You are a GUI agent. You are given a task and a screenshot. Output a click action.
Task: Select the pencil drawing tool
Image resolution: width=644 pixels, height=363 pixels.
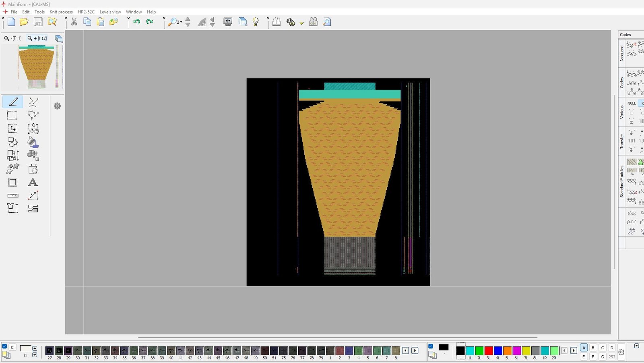pyautogui.click(x=13, y=102)
